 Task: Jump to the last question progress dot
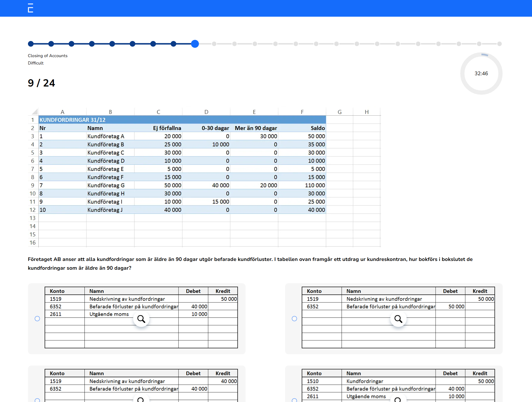[500, 44]
